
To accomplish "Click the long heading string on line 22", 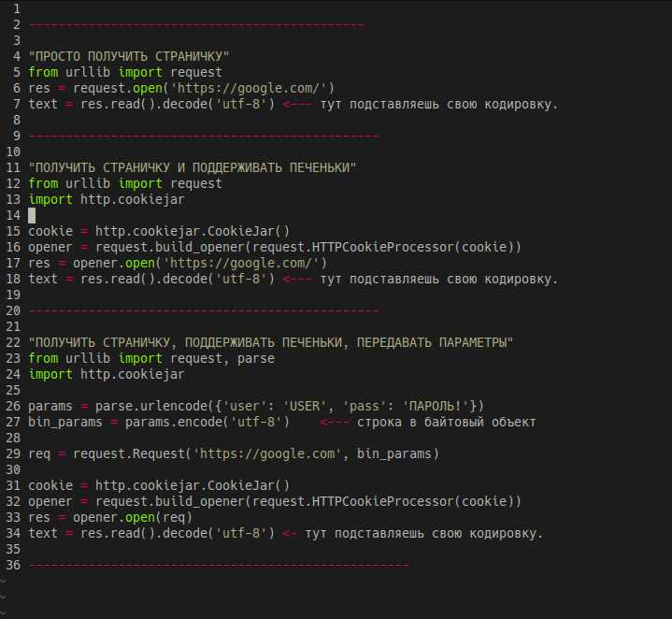I will (x=271, y=342).
